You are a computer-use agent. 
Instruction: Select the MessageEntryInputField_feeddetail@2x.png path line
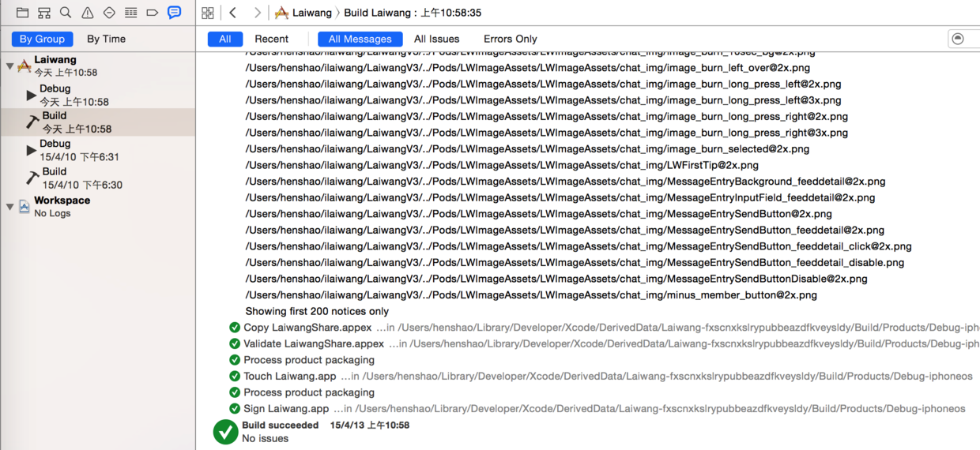click(560, 198)
